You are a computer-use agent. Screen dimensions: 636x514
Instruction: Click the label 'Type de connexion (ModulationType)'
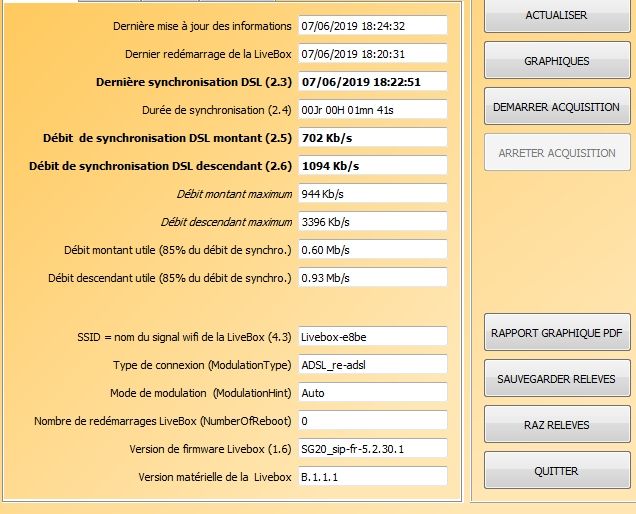[x=202, y=365]
